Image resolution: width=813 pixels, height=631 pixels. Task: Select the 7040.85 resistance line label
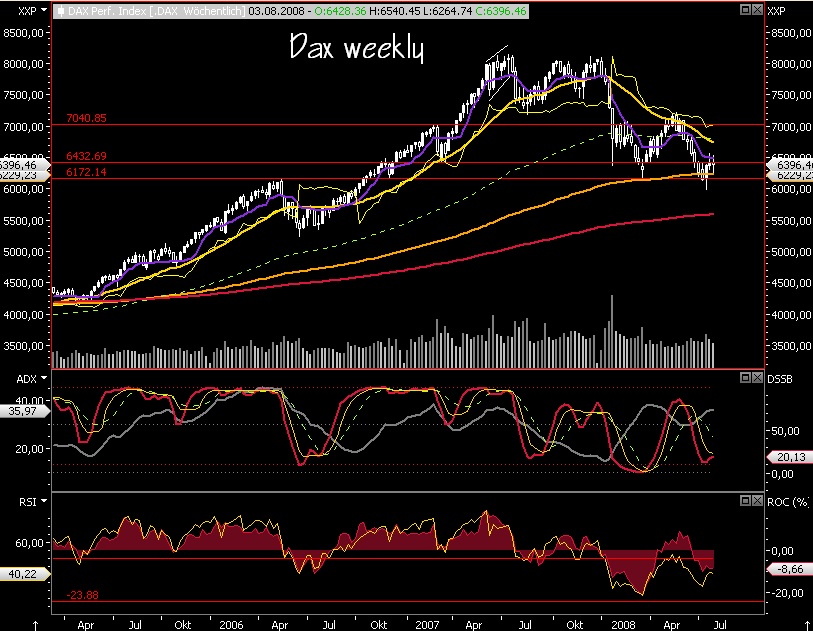coord(87,118)
